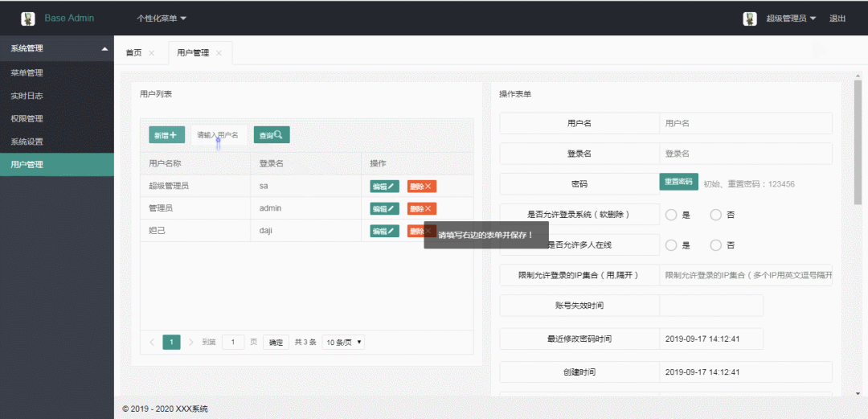868x419 pixels.
Task: Click the 查询 search button
Action: tap(272, 134)
